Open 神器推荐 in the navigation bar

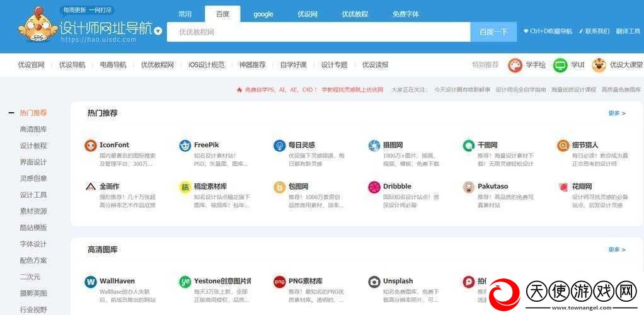pos(253,65)
